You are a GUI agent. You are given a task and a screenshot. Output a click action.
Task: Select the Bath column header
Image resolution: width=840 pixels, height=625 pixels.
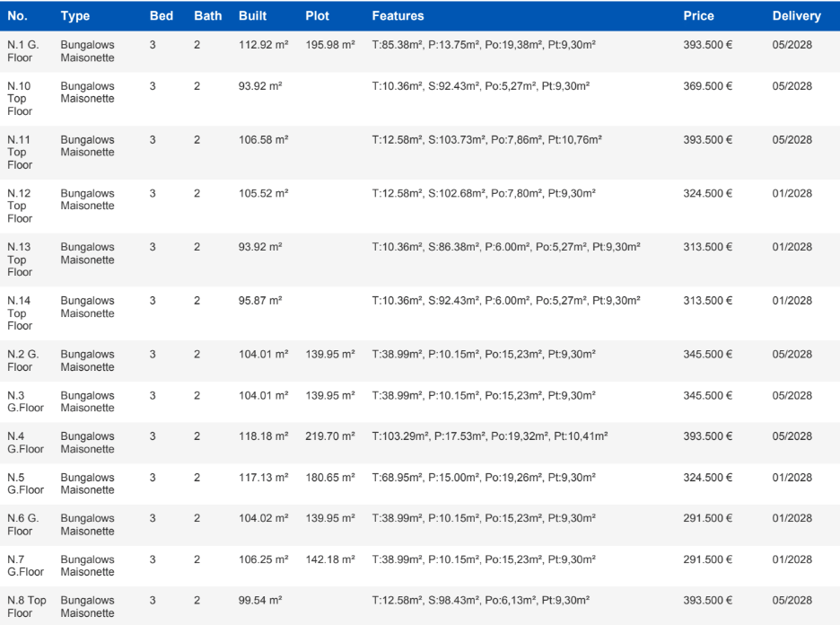click(207, 16)
